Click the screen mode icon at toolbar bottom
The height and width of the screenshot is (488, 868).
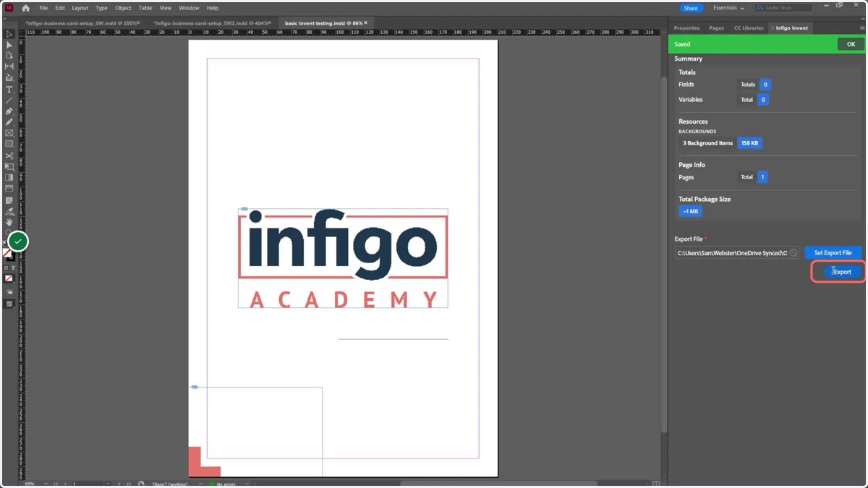[x=9, y=304]
